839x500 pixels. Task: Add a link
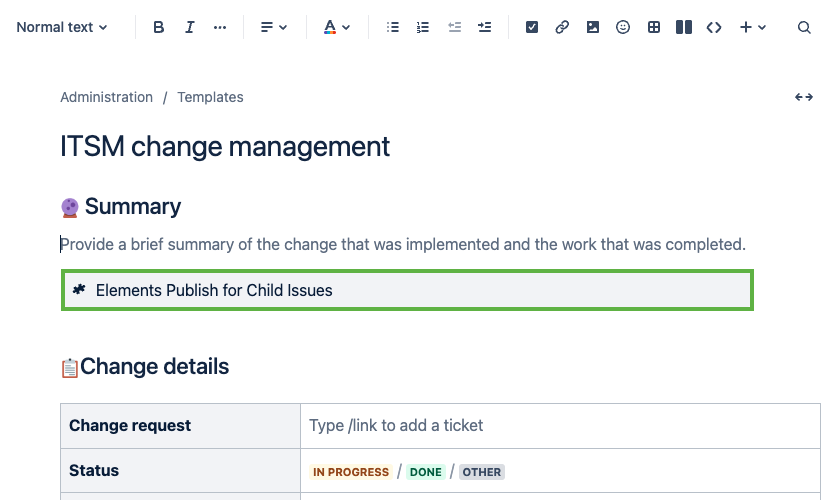[x=562, y=27]
